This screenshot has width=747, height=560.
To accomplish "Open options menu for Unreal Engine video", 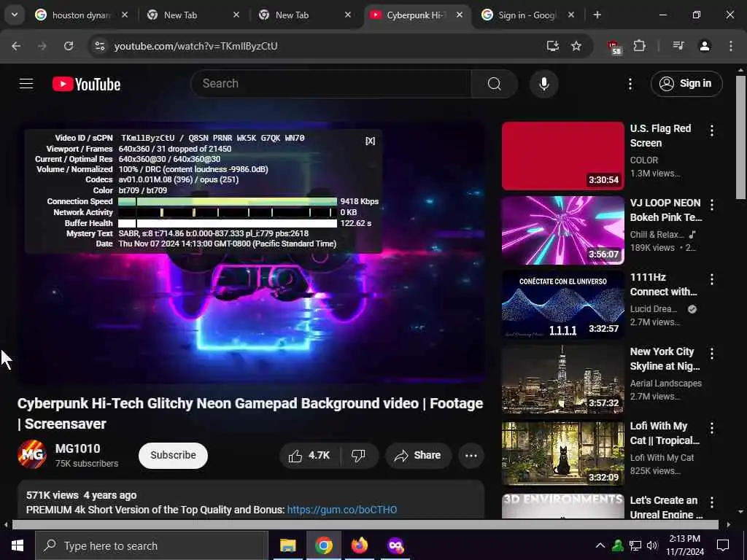I will [712, 502].
